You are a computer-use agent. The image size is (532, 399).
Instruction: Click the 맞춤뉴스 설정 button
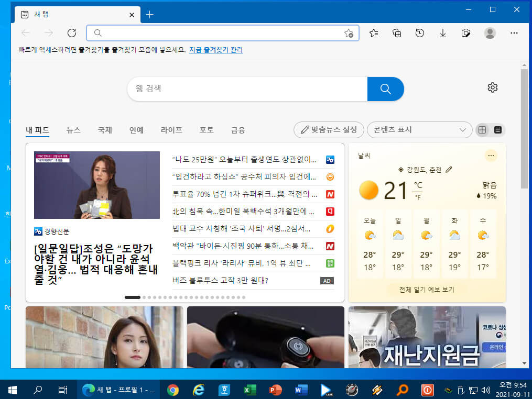(329, 130)
